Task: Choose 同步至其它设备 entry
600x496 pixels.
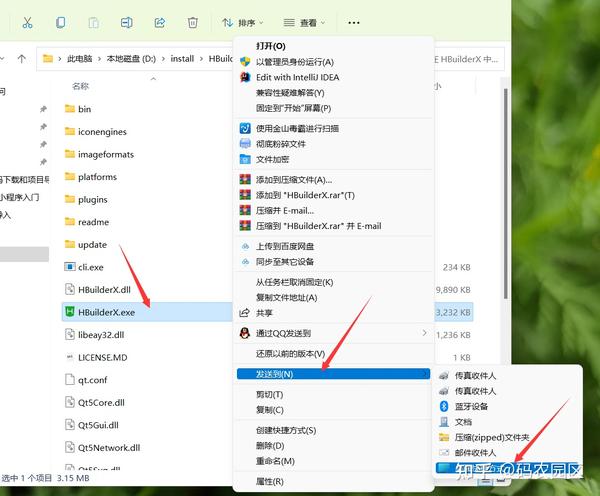Action: (334, 262)
